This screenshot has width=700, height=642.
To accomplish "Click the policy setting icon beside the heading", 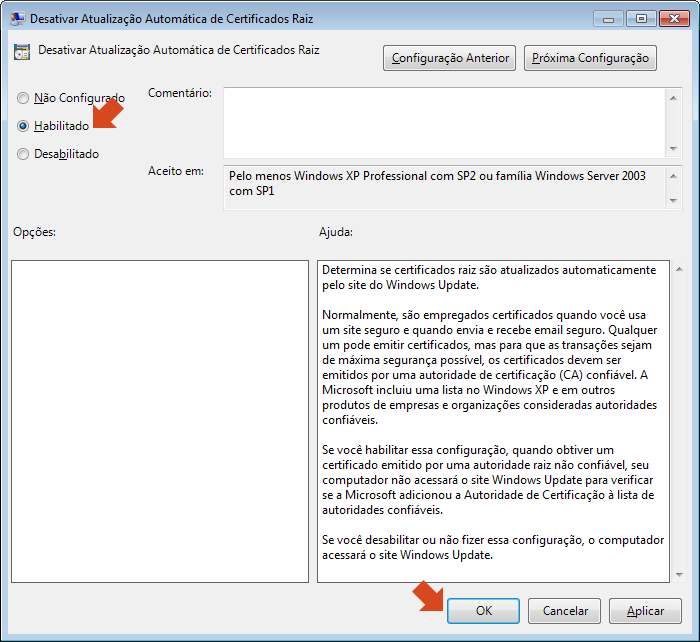I will (22, 51).
